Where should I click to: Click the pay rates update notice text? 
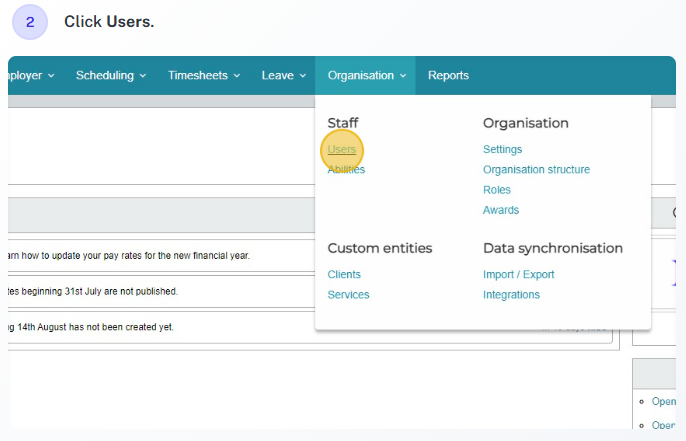pos(129,256)
